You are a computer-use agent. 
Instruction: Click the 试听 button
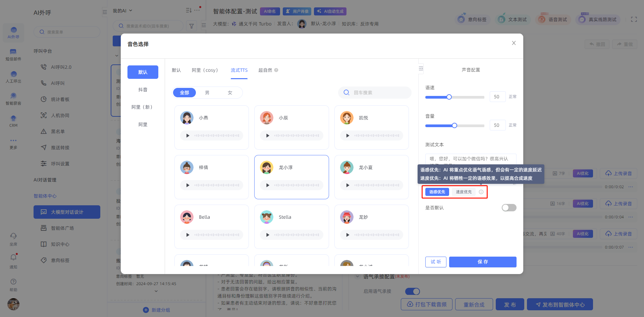436,262
